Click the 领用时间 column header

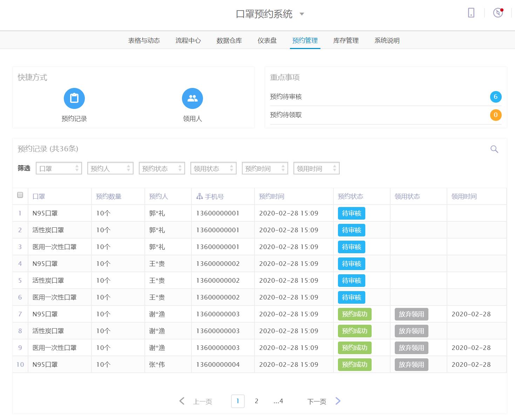coord(464,197)
